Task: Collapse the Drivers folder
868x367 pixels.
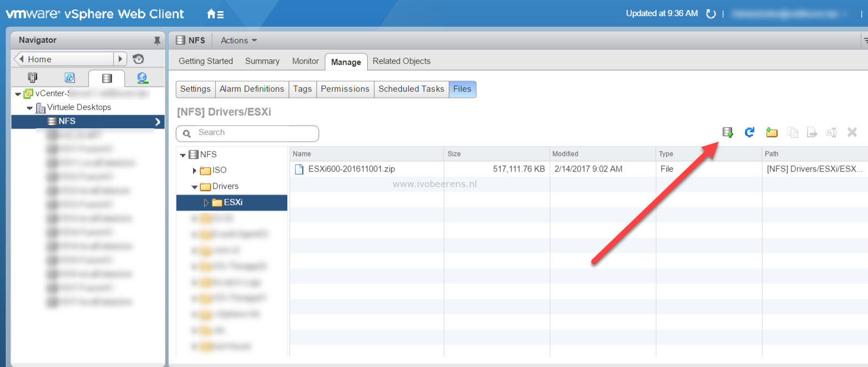Action: point(195,187)
